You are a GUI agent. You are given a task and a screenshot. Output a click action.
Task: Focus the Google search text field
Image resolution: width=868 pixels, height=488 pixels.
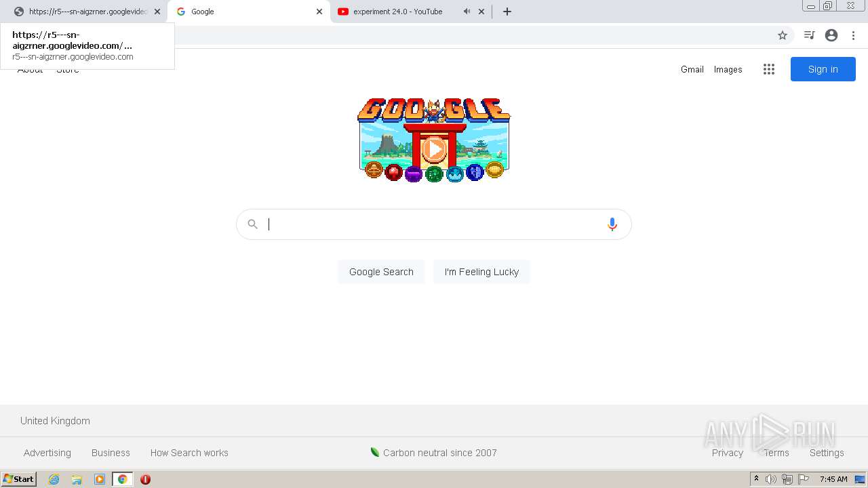(434, 224)
